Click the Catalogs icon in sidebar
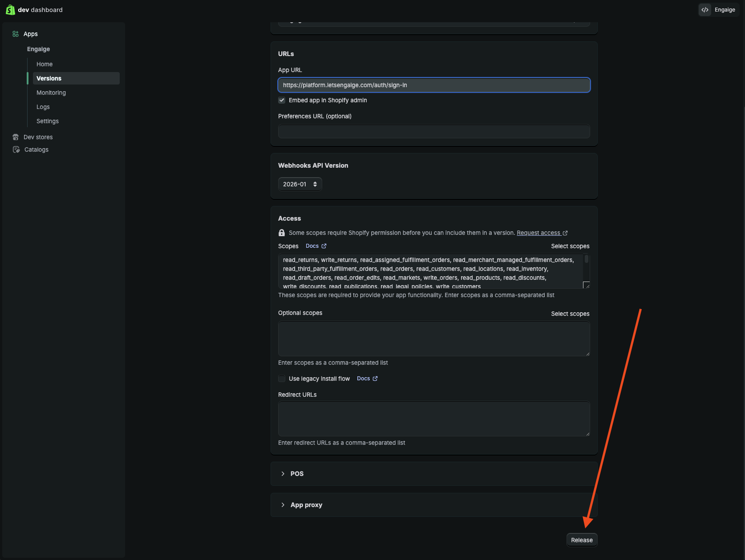This screenshot has height=560, width=745. coord(16,149)
